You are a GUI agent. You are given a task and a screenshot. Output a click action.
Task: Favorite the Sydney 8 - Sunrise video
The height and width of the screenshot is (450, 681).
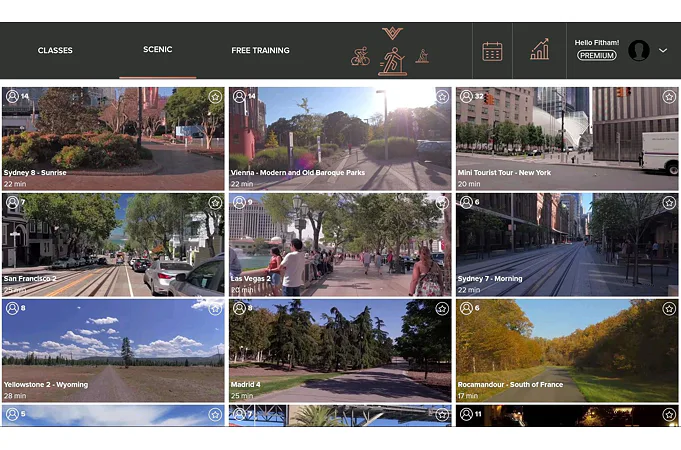(x=214, y=96)
